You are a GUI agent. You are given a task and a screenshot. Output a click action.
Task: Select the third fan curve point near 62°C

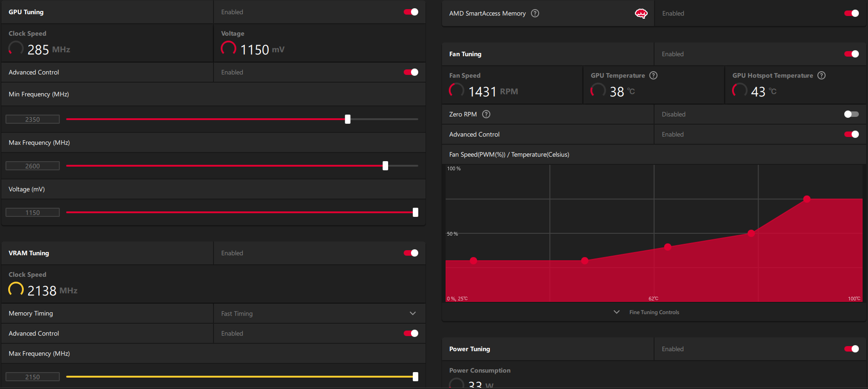coord(668,247)
